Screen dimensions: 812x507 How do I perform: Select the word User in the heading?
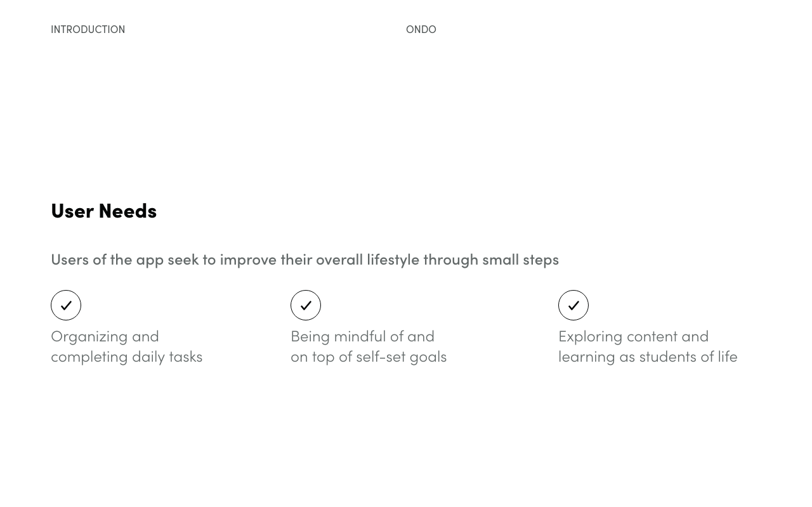tap(72, 210)
